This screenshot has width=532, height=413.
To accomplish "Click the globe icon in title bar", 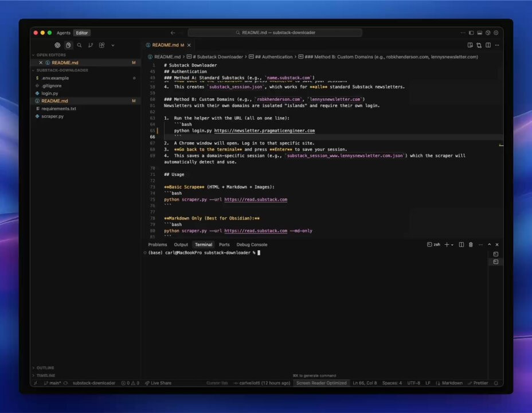I will tap(488, 33).
